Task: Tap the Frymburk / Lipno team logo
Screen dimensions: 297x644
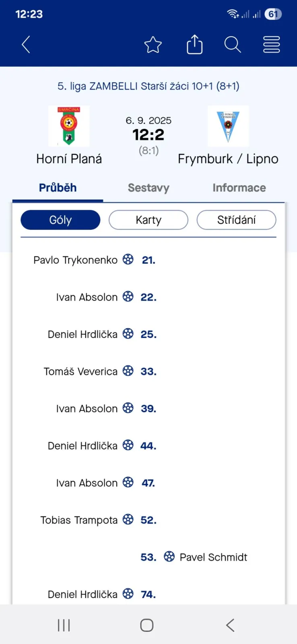Action: click(228, 126)
